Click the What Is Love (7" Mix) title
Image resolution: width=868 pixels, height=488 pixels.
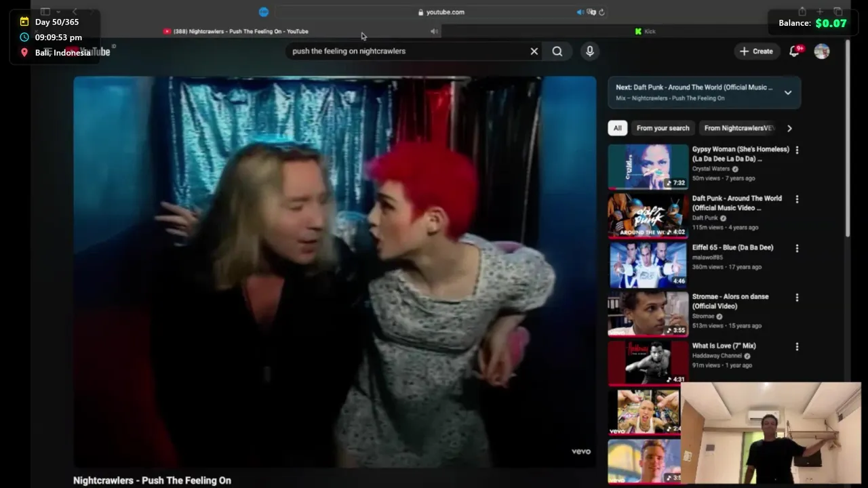pyautogui.click(x=724, y=346)
